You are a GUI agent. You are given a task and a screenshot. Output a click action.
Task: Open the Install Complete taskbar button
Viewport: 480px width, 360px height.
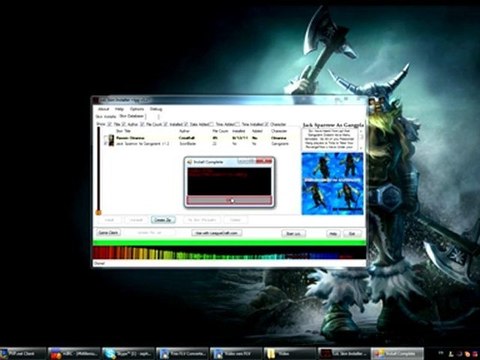(397, 353)
